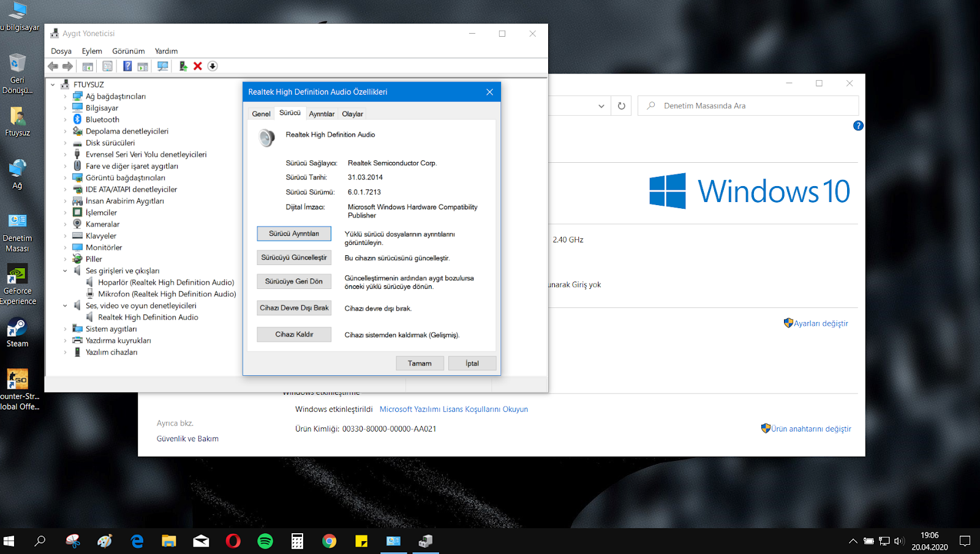Image resolution: width=980 pixels, height=554 pixels.
Task: Open the Dosya menu
Action: tap(61, 51)
